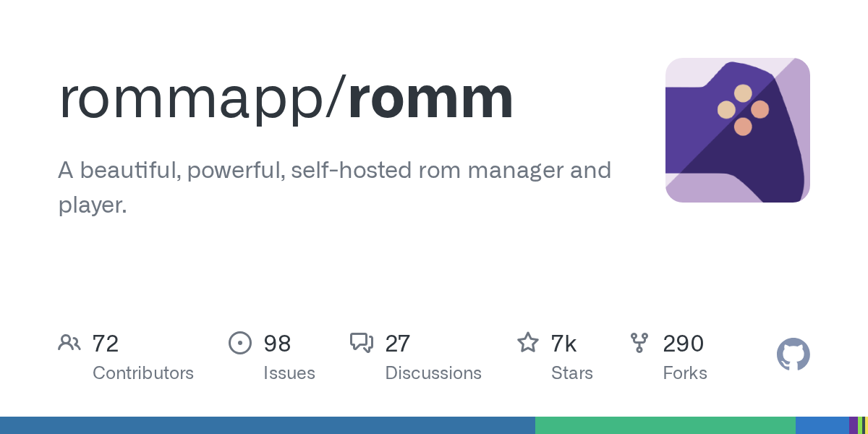This screenshot has height=434, width=868.
Task: Expand the Forks count showing 290
Action: pyautogui.click(x=684, y=344)
